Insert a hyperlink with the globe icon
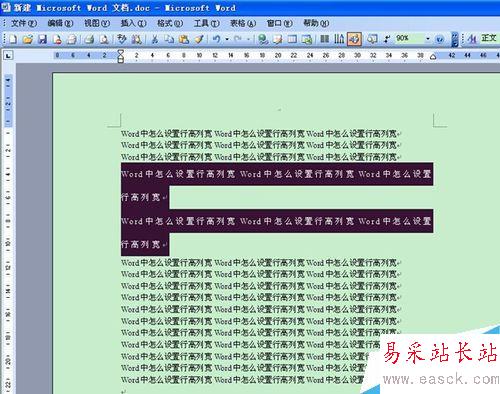 point(263,39)
